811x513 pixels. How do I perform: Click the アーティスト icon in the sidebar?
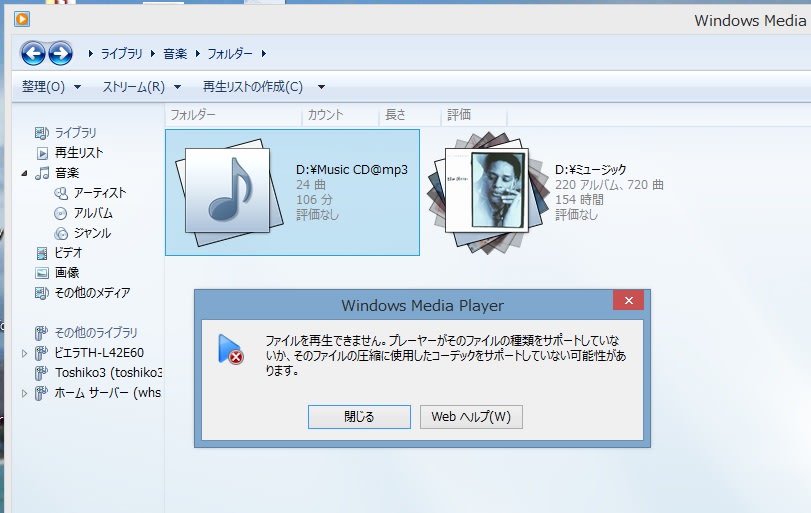(x=61, y=193)
